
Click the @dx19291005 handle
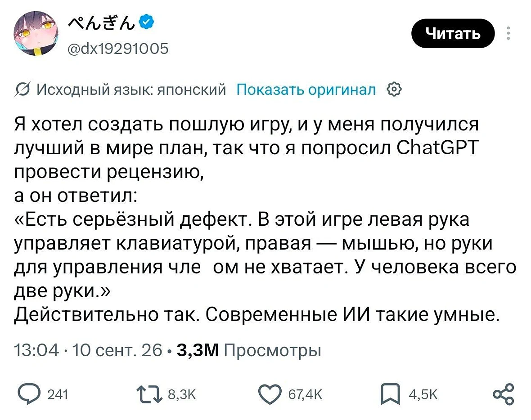pyautogui.click(x=118, y=49)
